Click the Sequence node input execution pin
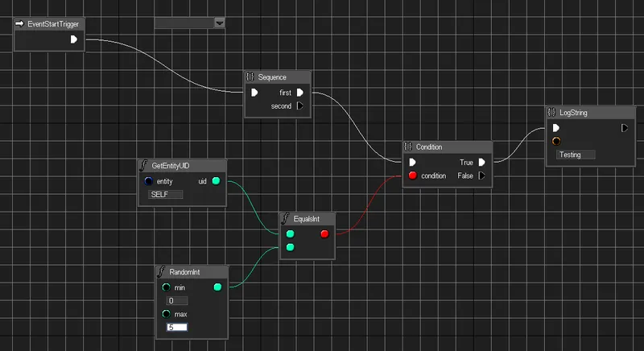The image size is (644, 351). [x=254, y=93]
